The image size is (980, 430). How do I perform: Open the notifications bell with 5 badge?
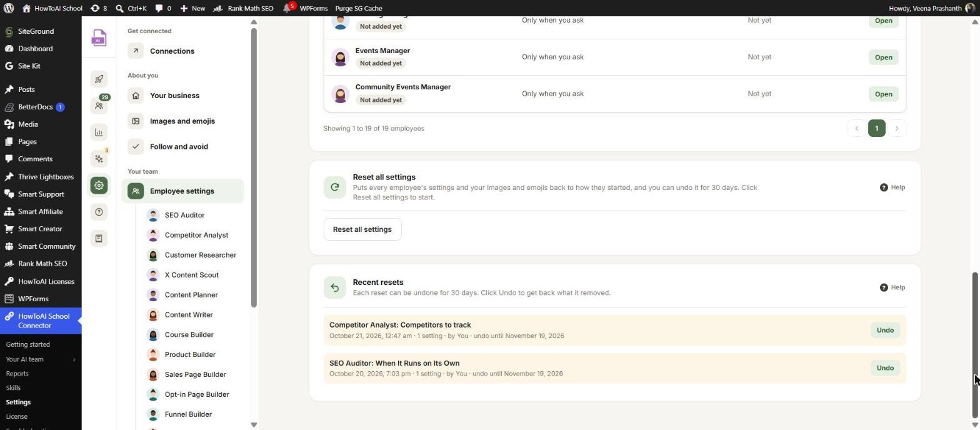pyautogui.click(x=288, y=8)
